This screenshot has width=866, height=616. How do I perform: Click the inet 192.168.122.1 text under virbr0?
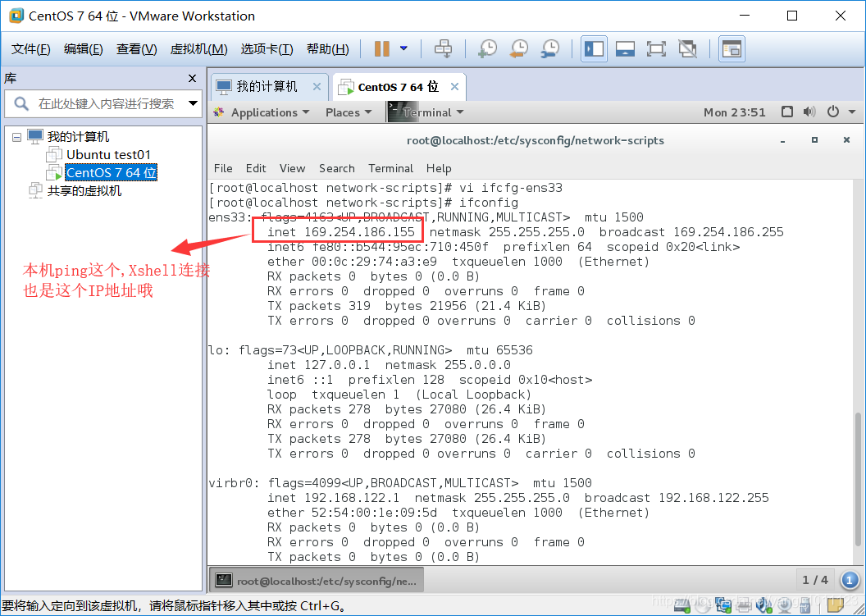click(333, 498)
